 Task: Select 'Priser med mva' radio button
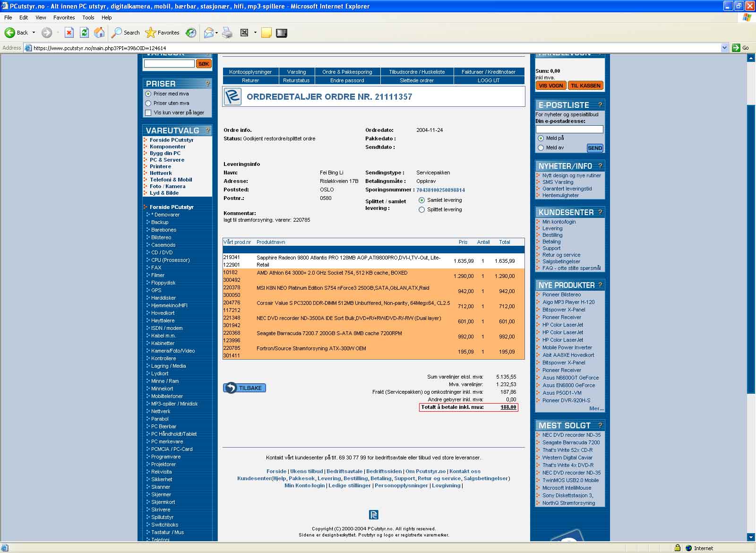coord(148,94)
